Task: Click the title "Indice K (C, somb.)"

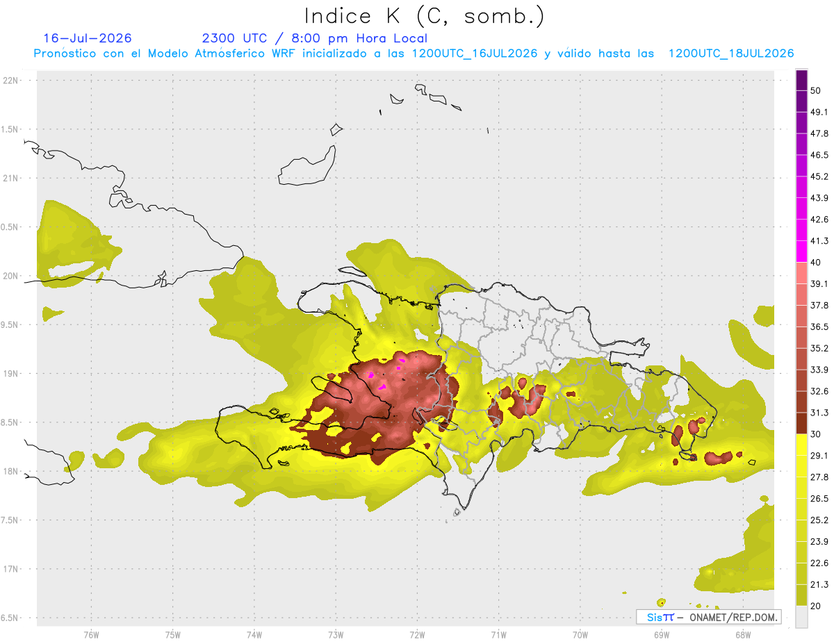Action: click(424, 16)
